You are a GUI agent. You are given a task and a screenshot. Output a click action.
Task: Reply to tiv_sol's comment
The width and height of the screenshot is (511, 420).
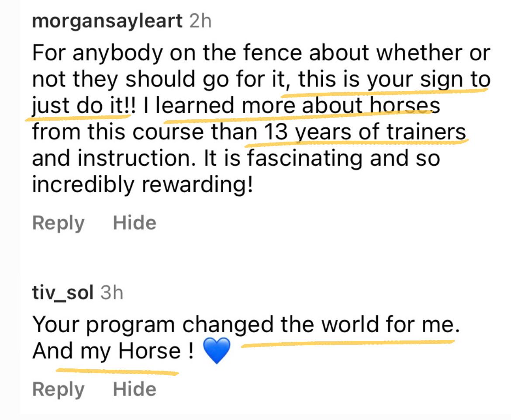click(58, 389)
